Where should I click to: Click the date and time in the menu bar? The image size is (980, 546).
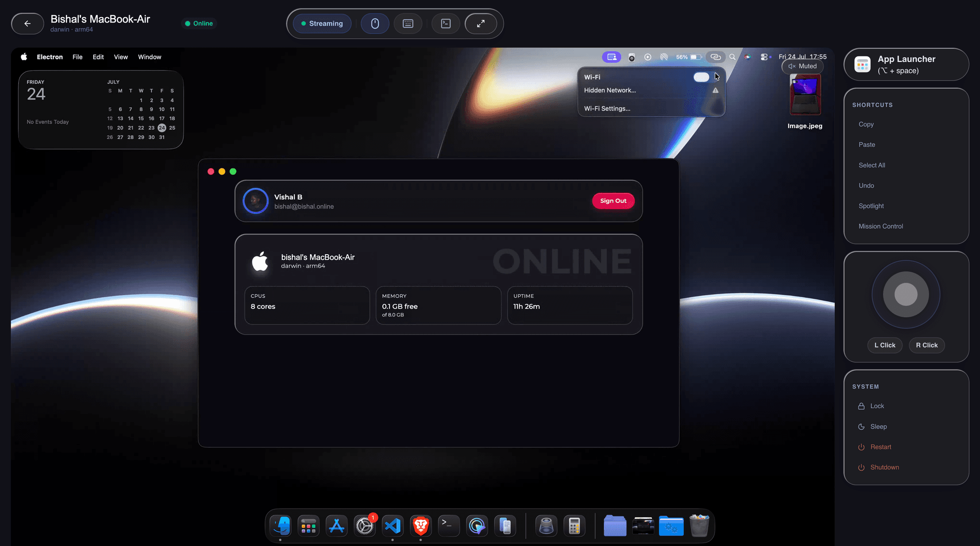click(x=802, y=57)
